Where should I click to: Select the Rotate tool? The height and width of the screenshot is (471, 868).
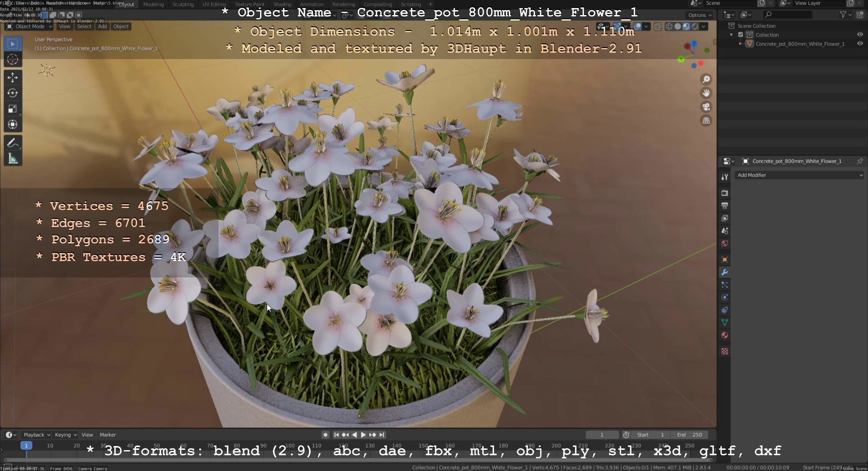click(x=12, y=93)
